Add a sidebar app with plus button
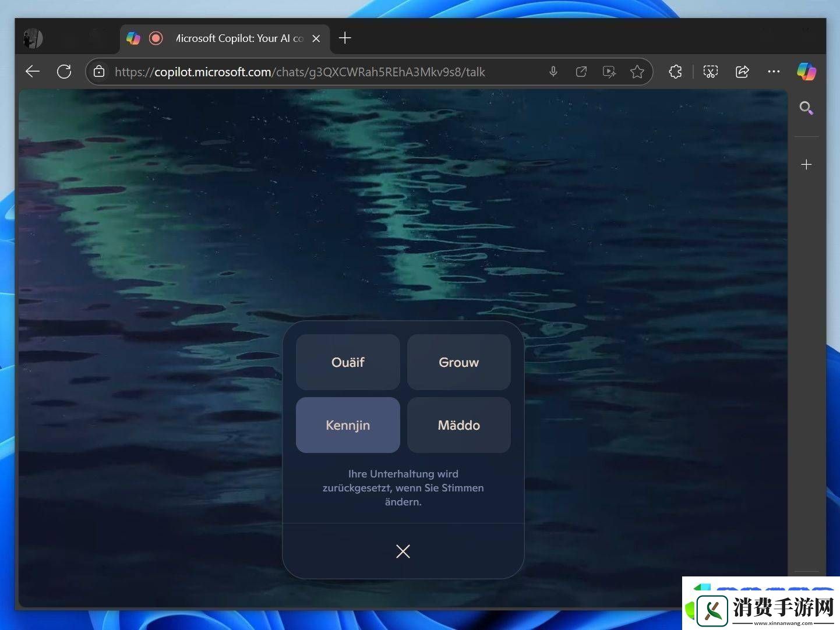 806,165
